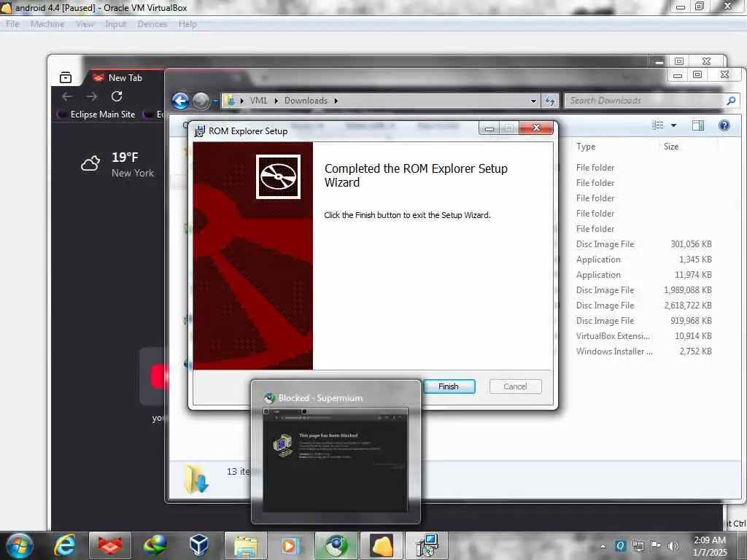Screen dimensions: 747x560
Task: Open the Windows Start button
Action: pos(20,546)
